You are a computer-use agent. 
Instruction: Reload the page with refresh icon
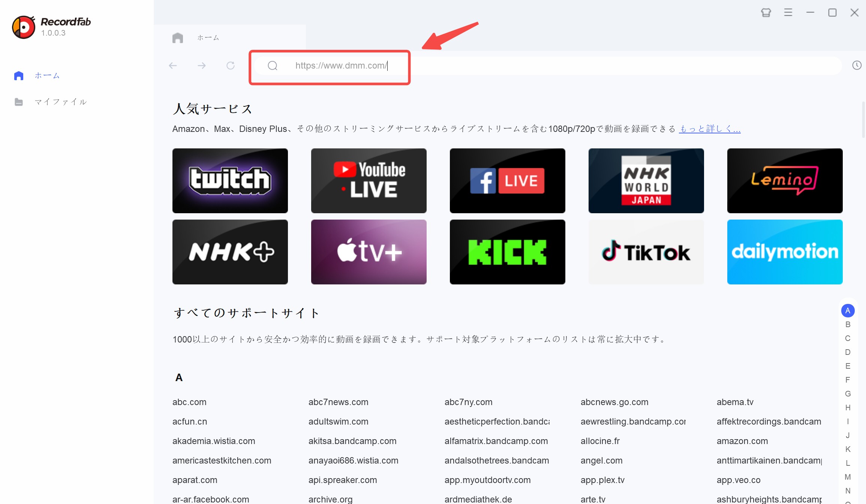(x=231, y=66)
